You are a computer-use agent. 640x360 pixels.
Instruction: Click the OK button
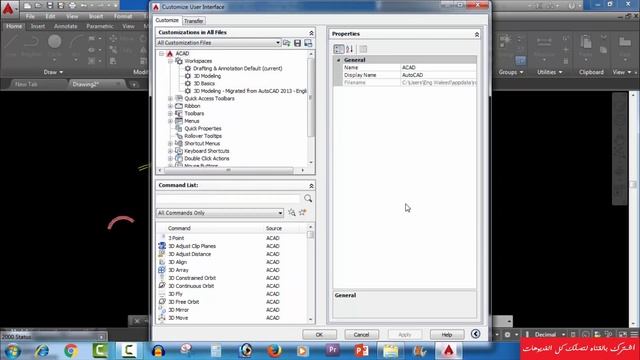(x=319, y=334)
